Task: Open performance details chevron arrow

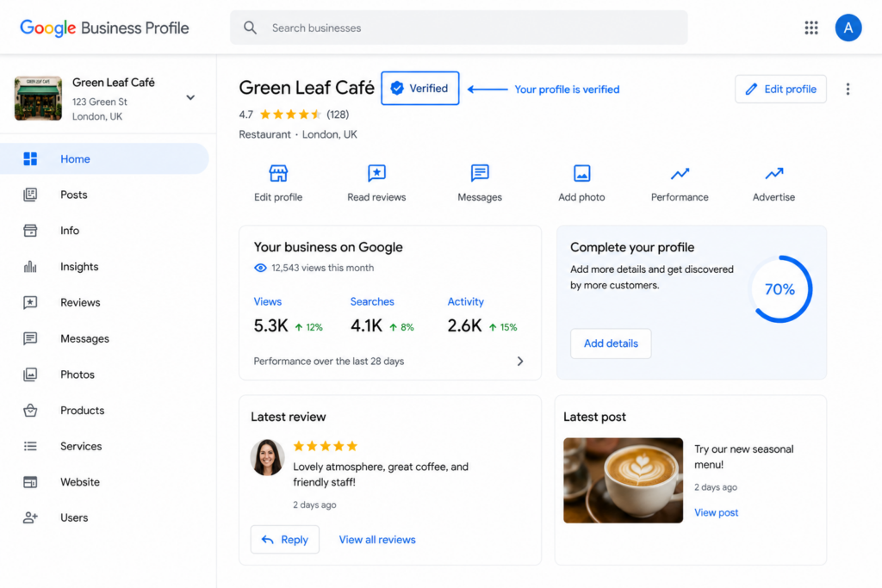Action: (x=520, y=362)
